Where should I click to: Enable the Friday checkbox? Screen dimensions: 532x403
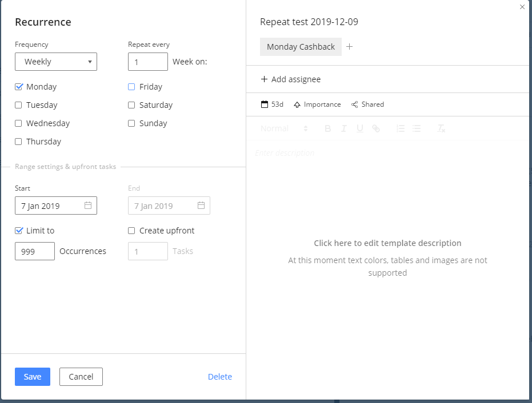pos(131,87)
